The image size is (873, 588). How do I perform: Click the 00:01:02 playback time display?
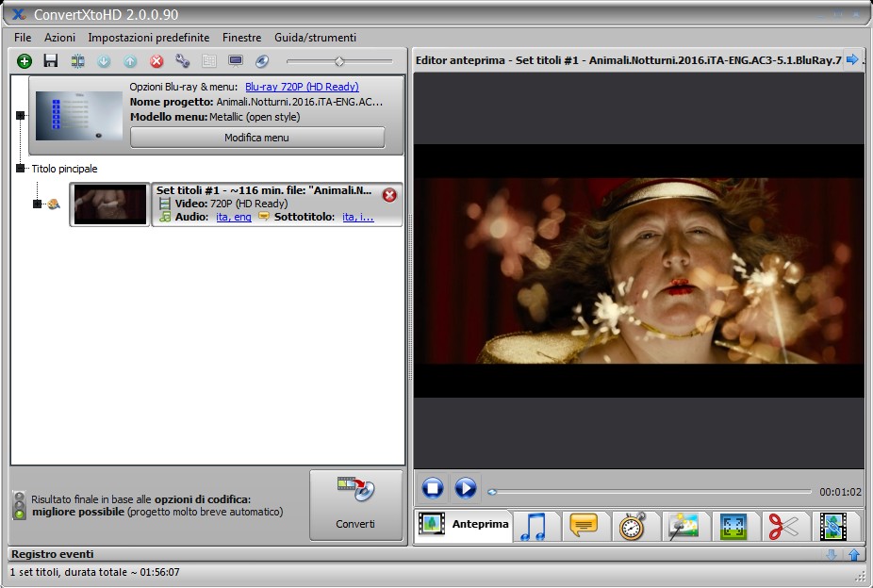point(840,492)
